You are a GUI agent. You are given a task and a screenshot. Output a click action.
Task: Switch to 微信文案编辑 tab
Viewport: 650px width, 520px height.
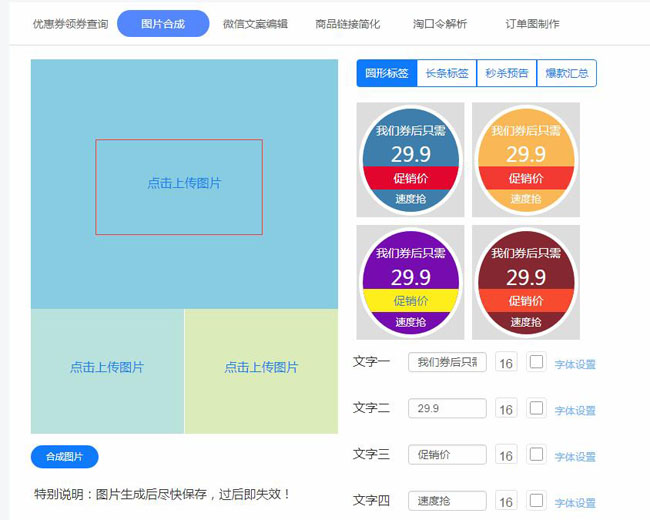tap(255, 24)
